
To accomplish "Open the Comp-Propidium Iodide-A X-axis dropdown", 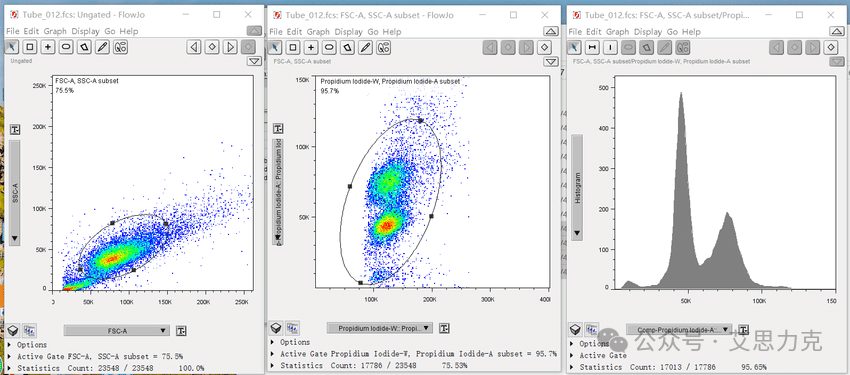I will point(679,329).
